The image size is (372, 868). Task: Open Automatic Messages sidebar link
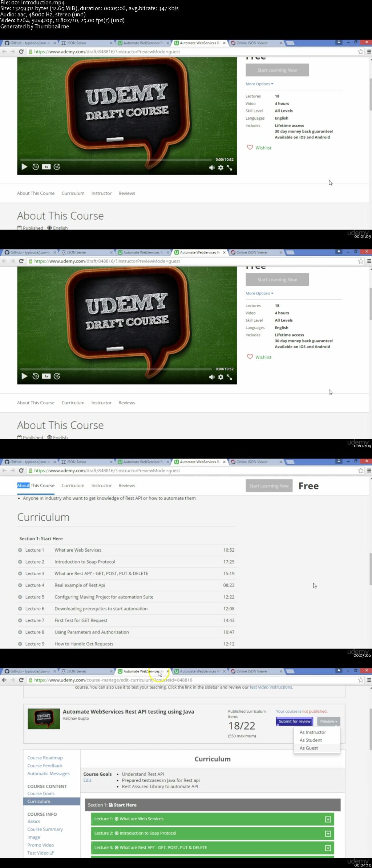(48, 773)
